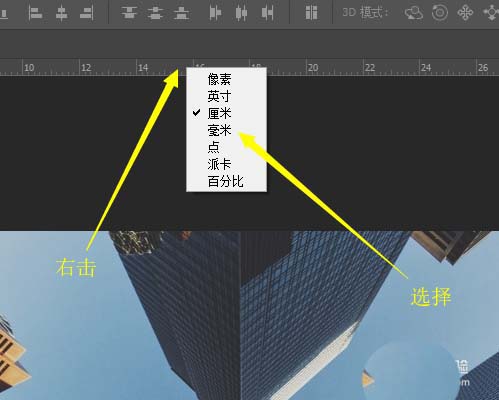Click the Align right edges icon
The image size is (499, 400).
(x=87, y=13)
